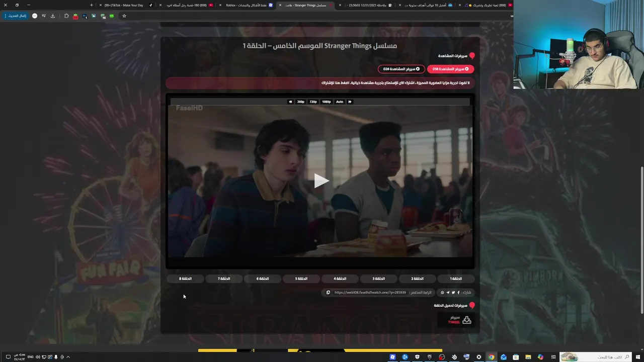Switch to the Roblox browser tab
Viewport: 644px width, 362px height.
tap(247, 5)
